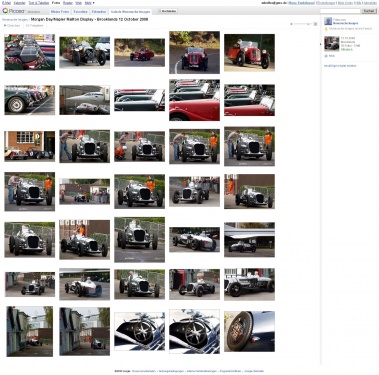The width and height of the screenshot is (379, 375).
Task: Start the Diashow slideshow
Action: tap(12, 25)
